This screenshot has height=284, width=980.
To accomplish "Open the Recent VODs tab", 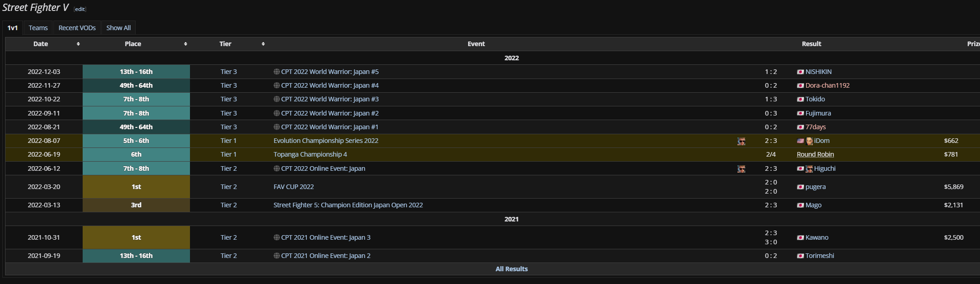I will (x=77, y=28).
